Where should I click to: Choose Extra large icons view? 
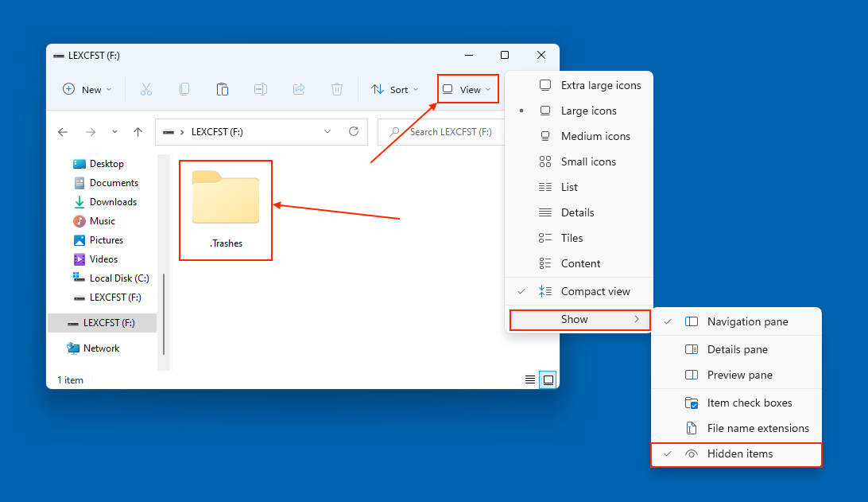[600, 85]
